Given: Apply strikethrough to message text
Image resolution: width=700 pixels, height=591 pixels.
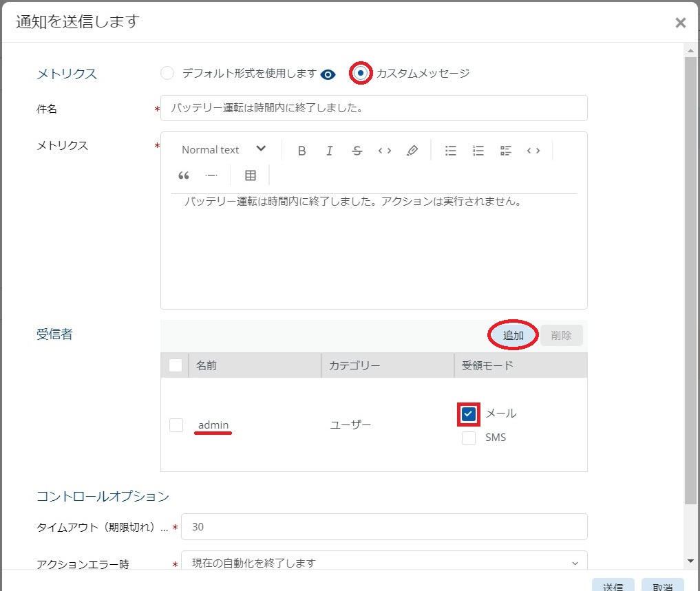Looking at the screenshot, I should coord(357,151).
